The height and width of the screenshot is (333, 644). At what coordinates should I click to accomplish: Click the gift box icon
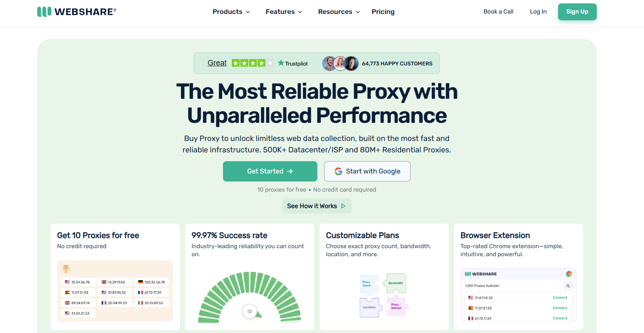point(66,269)
